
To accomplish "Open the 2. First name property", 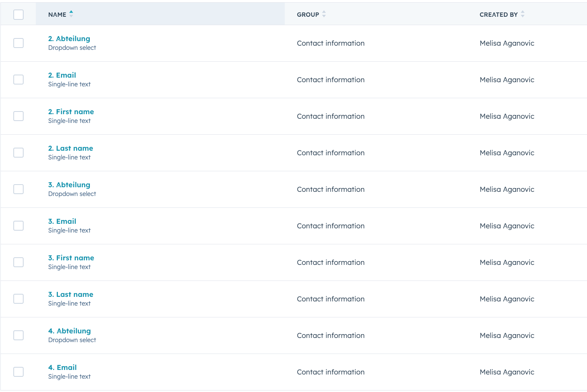I will click(71, 112).
